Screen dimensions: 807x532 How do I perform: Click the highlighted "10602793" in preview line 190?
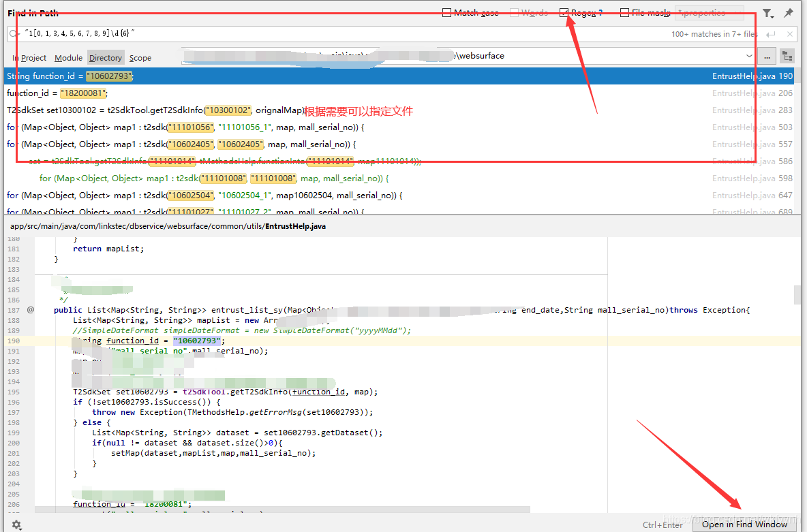(196, 341)
